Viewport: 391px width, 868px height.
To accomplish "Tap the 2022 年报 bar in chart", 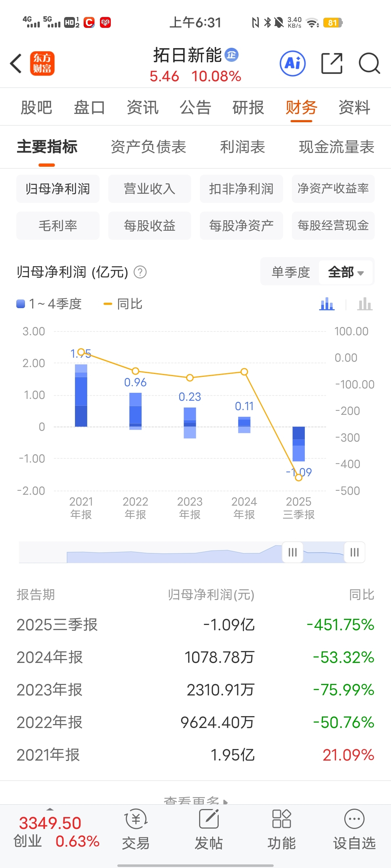I will [x=135, y=411].
